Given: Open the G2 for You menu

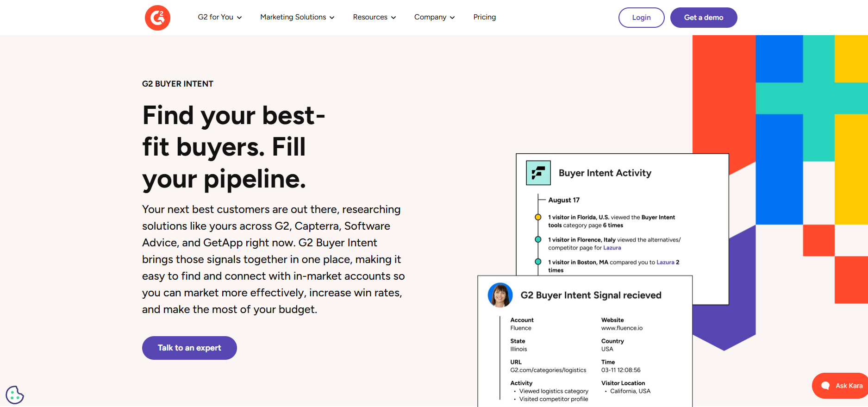Looking at the screenshot, I should click(x=220, y=17).
